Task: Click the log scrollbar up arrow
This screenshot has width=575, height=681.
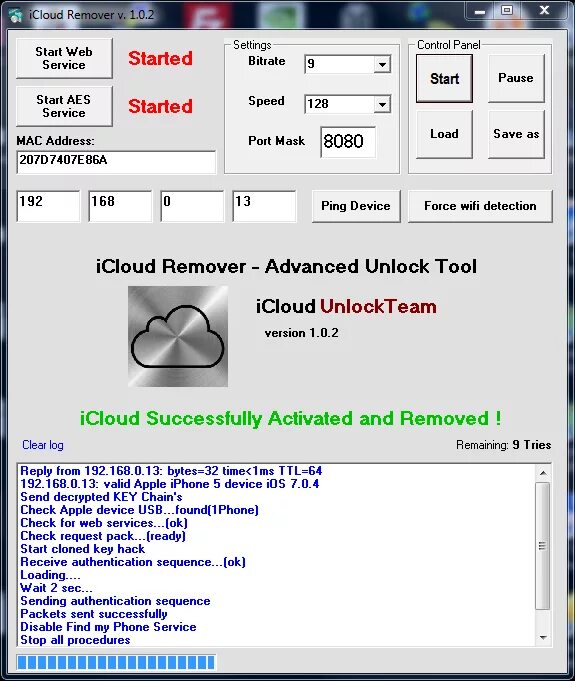Action: tap(543, 473)
